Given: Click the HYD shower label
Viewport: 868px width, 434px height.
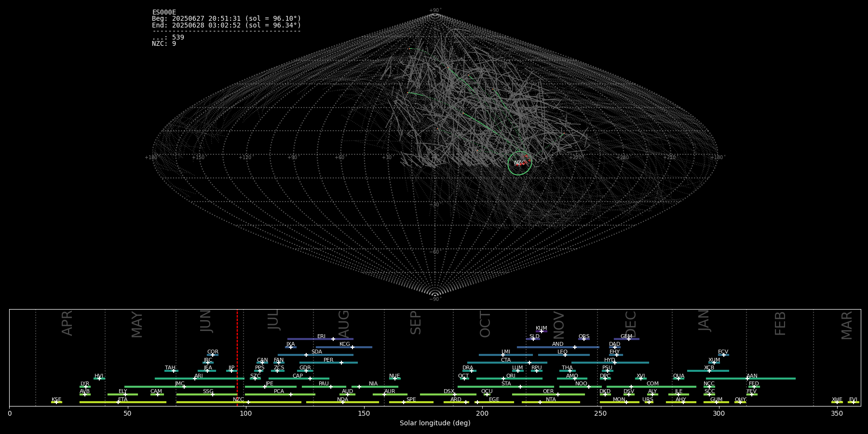Looking at the screenshot, I should (610, 360).
